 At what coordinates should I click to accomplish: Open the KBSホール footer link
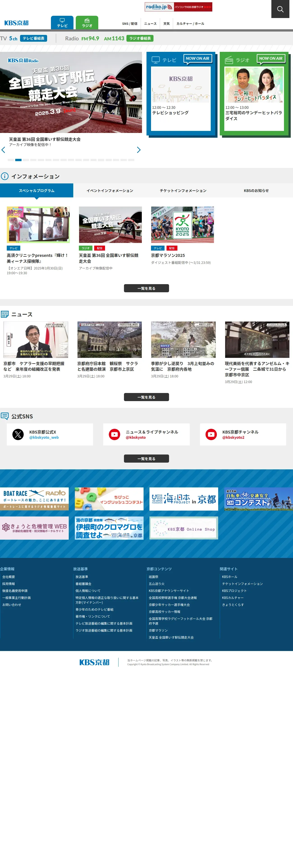[x=230, y=577]
